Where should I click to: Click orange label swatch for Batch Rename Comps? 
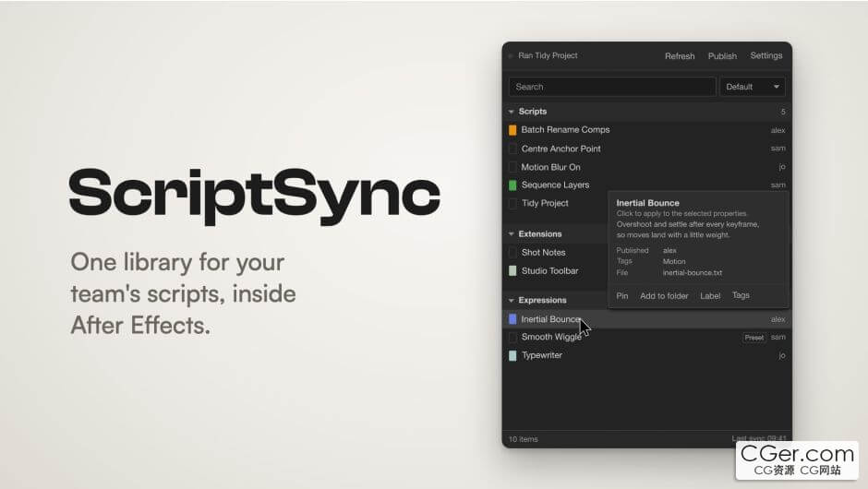pyautogui.click(x=512, y=130)
